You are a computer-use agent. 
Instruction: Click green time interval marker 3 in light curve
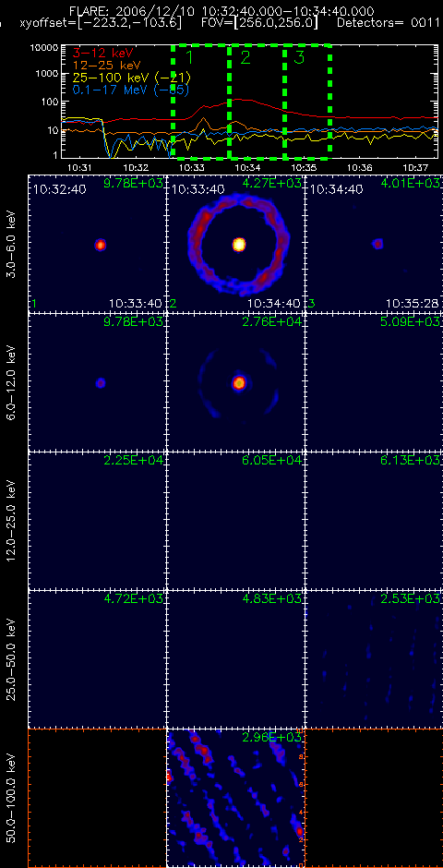coord(299,57)
